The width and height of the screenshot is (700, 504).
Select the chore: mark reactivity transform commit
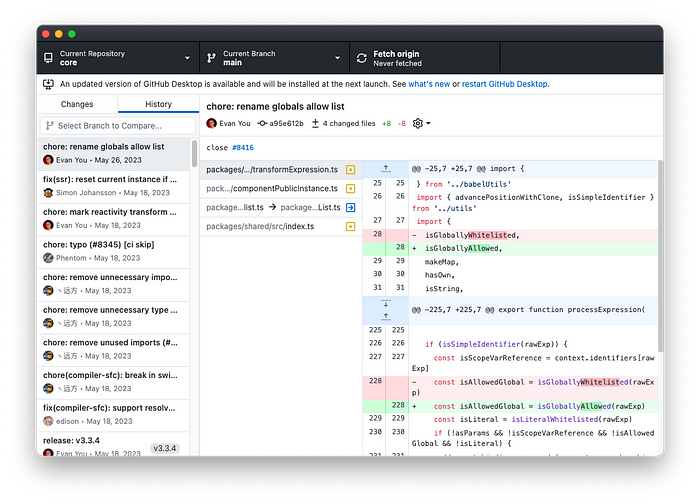click(114, 219)
